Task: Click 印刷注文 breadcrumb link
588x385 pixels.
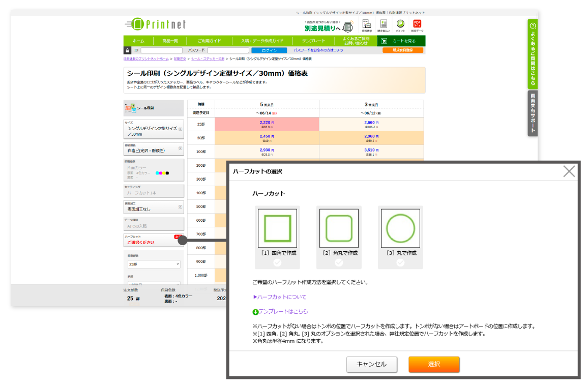Action: 180,59
